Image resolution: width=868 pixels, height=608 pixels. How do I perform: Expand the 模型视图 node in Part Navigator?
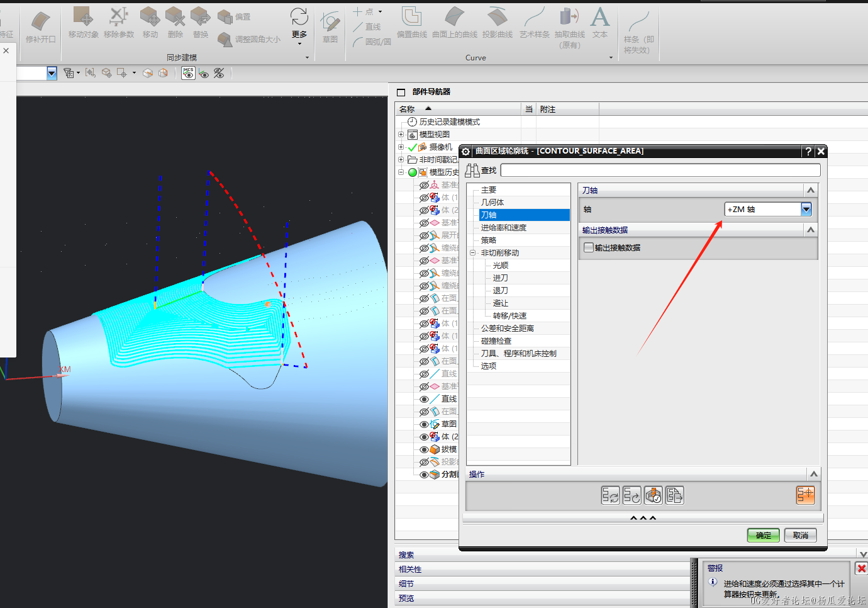tap(401, 134)
